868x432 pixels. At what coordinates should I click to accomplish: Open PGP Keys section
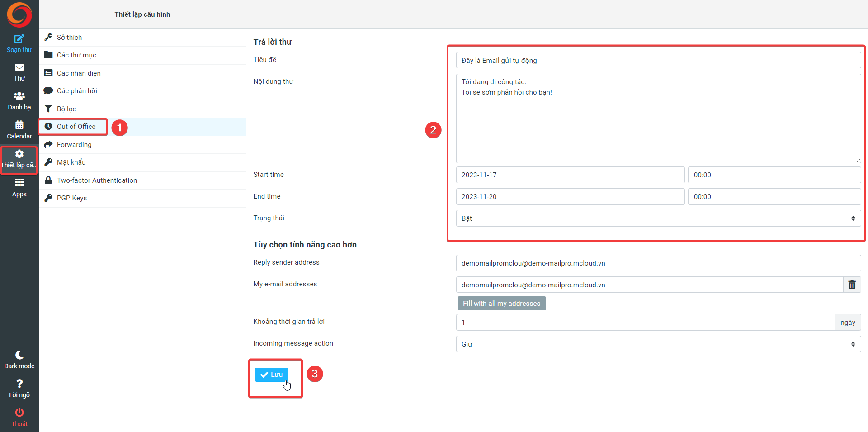click(142, 198)
